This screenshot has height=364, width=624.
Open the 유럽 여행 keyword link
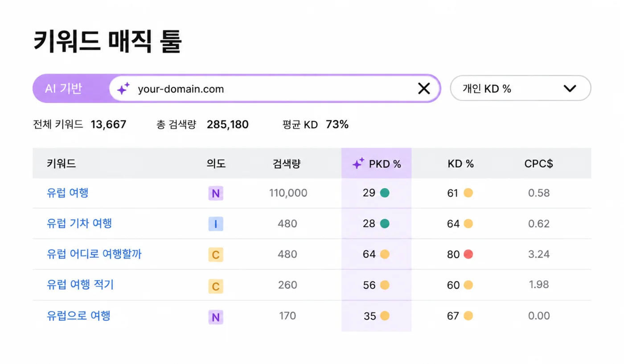click(68, 193)
